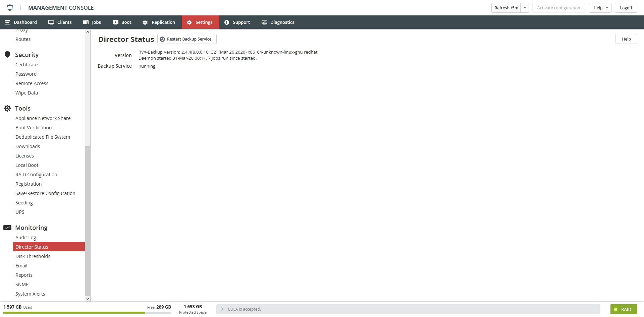Open Registration under Tools
The width and height of the screenshot is (644, 317).
29,184
